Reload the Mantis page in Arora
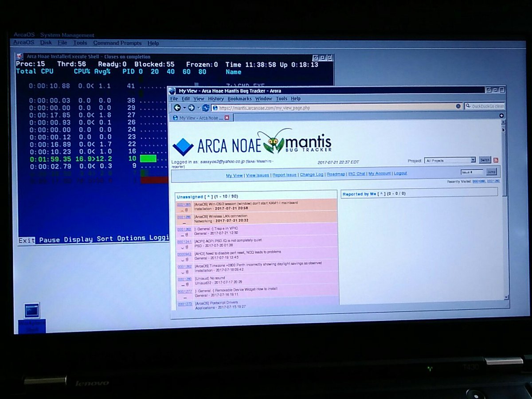 click(x=206, y=108)
